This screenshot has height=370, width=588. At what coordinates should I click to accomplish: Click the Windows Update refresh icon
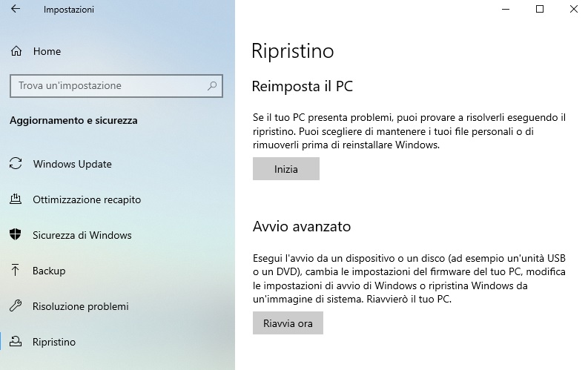click(16, 164)
